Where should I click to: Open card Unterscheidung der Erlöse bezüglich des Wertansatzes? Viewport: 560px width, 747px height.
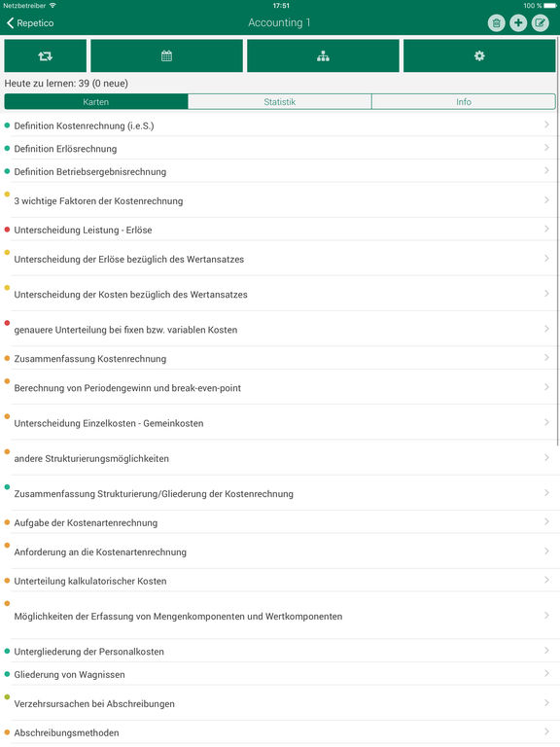point(280,258)
